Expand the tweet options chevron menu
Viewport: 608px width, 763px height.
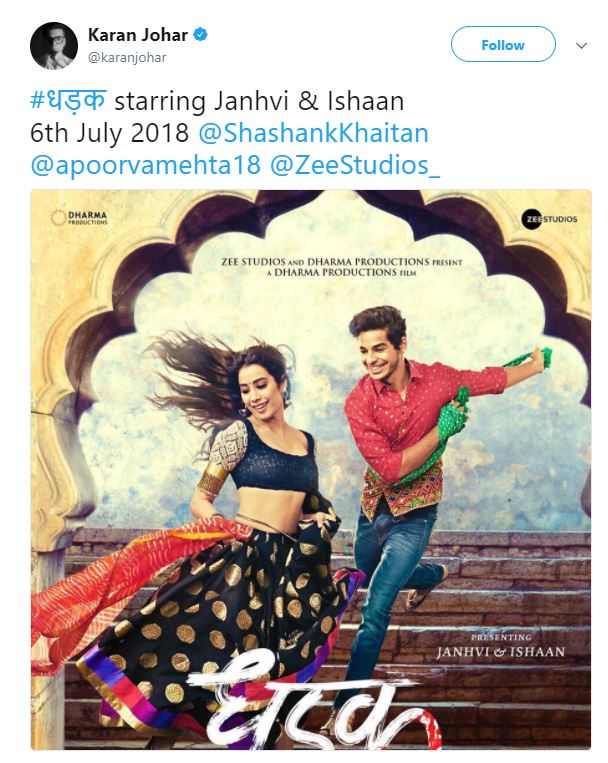click(581, 46)
